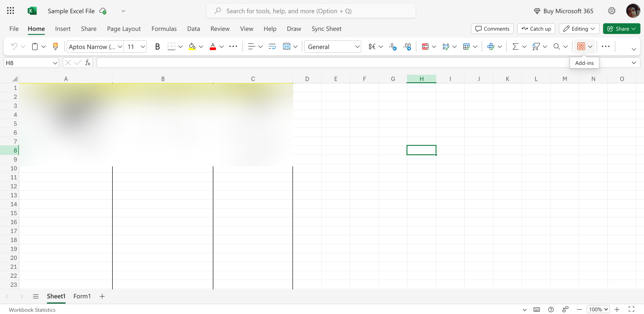Open the Comments pane

(x=492, y=29)
